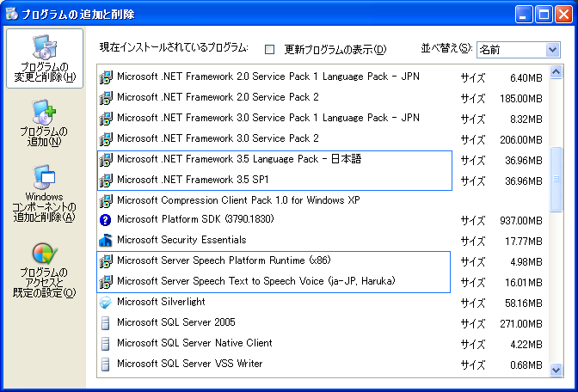Click the Speech Platform Runtime (x86) icon

(106, 261)
